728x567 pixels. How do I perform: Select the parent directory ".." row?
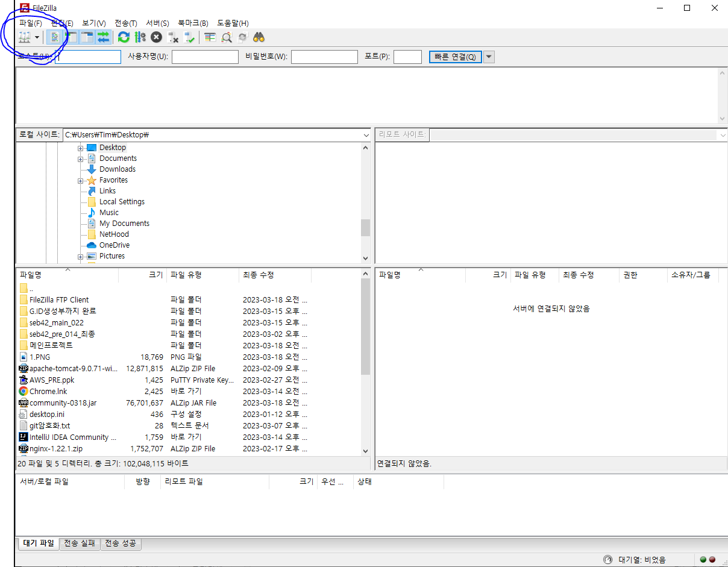[x=188, y=289]
